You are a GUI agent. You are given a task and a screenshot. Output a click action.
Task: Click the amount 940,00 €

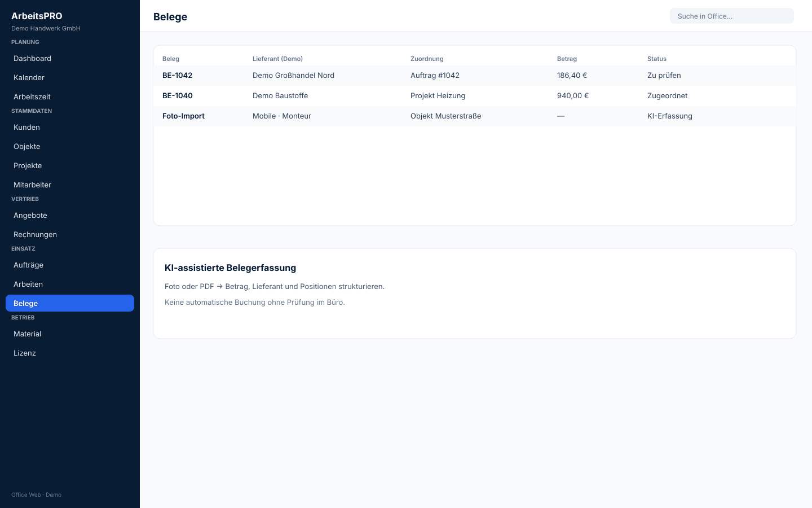pos(573,96)
